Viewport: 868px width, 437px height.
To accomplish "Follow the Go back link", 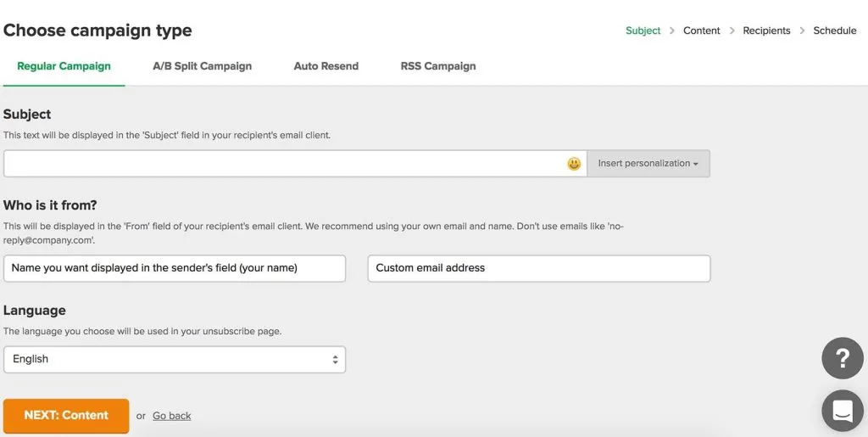I will coord(171,416).
